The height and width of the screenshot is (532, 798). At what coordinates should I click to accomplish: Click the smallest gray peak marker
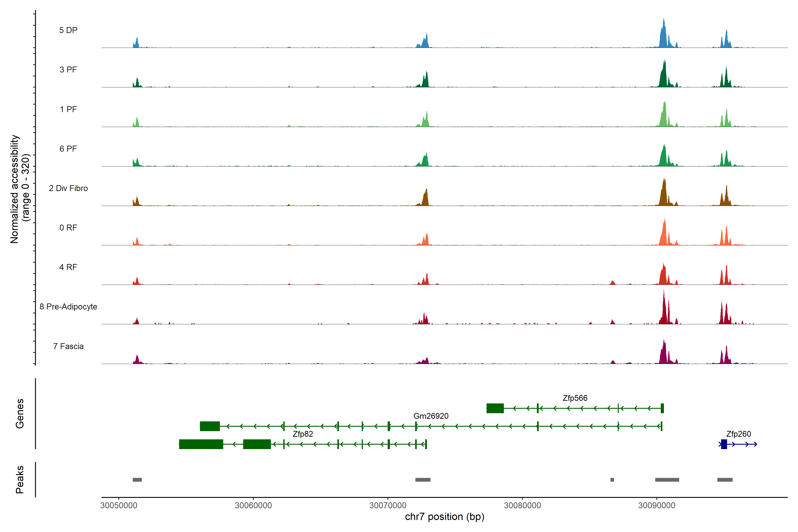612,480
